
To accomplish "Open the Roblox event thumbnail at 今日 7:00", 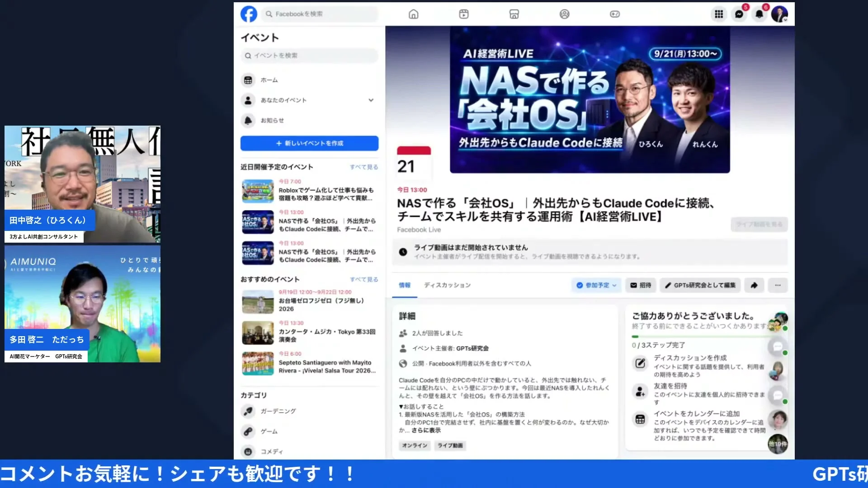I will (258, 191).
